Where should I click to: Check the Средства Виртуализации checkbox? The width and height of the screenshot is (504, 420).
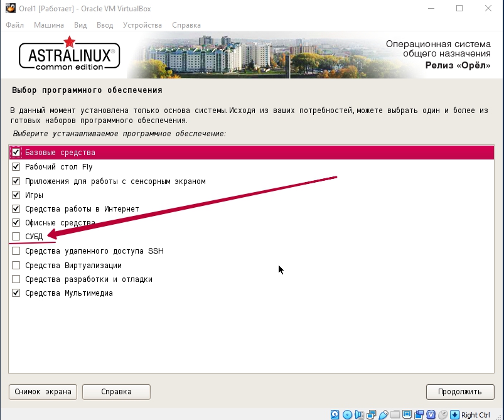(16, 266)
